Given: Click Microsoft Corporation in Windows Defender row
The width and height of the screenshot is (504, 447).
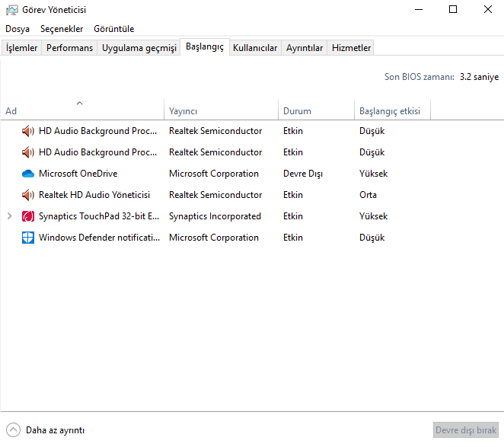Looking at the screenshot, I should click(214, 238).
